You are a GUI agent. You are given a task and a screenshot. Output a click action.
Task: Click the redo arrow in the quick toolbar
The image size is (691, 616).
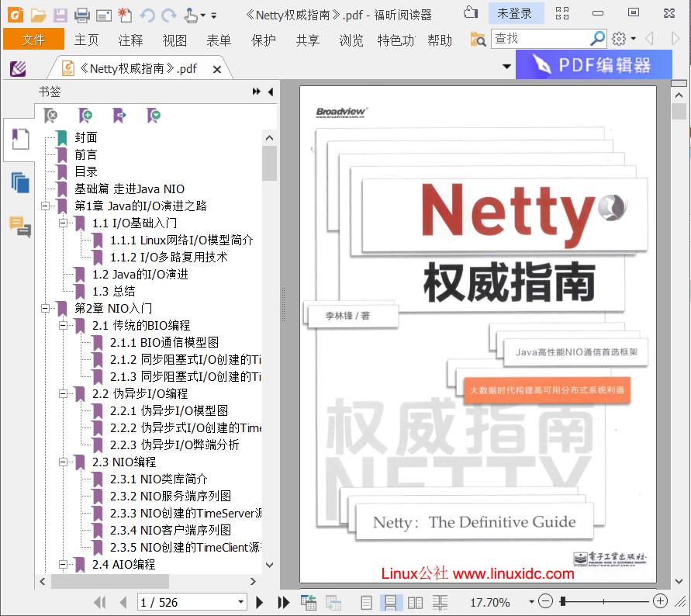pyautogui.click(x=169, y=16)
